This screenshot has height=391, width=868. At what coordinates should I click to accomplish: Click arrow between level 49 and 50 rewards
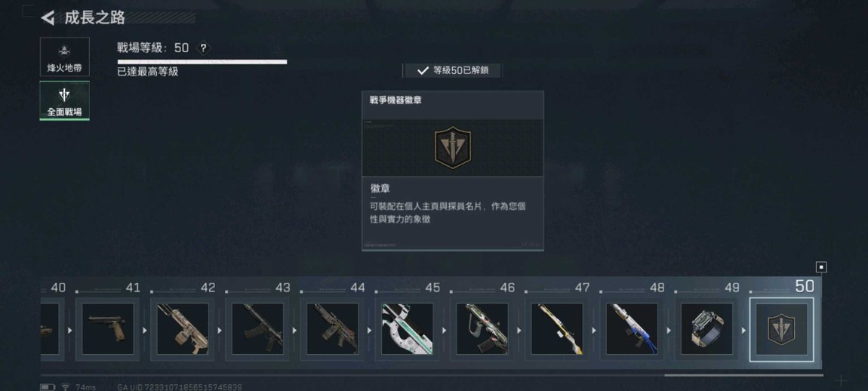click(x=744, y=330)
